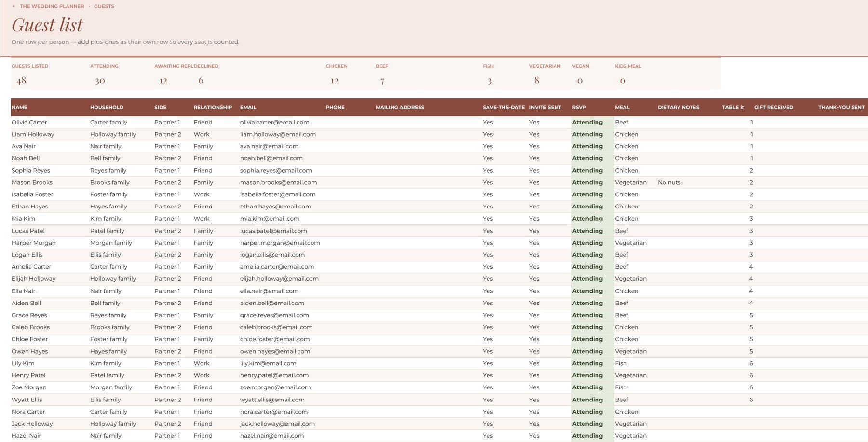The height and width of the screenshot is (442, 868).
Task: Click the zoe.morgan@email.com cell
Action: coord(275,387)
